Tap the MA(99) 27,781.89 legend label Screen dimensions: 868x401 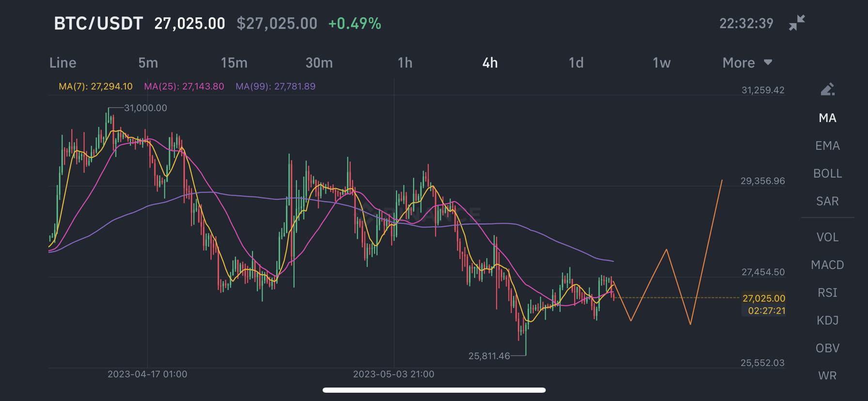275,86
